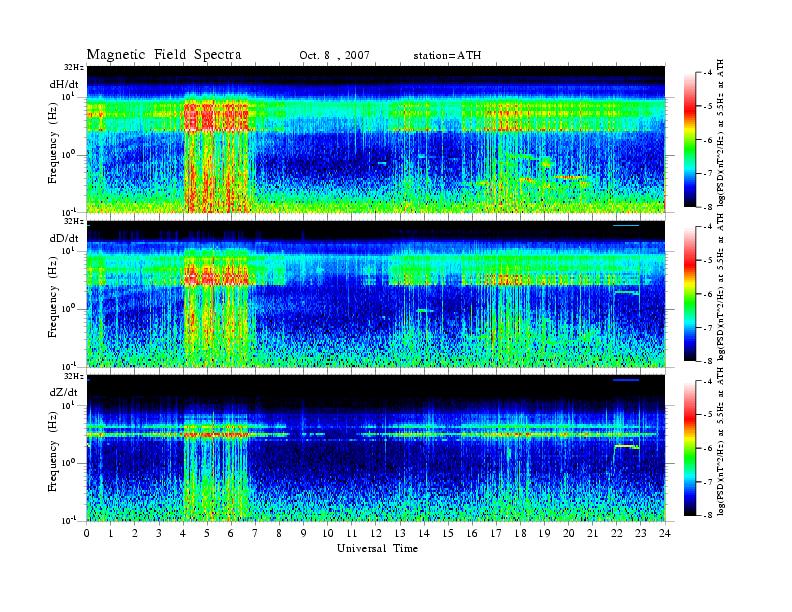The image size is (792, 612).
Task: Click hour 16 on the time axis
Action: point(472,534)
